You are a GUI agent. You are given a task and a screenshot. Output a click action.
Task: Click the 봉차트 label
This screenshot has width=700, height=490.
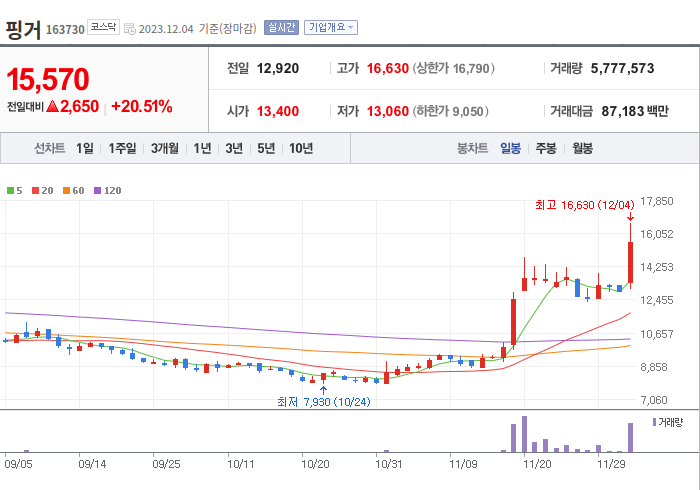click(x=472, y=148)
